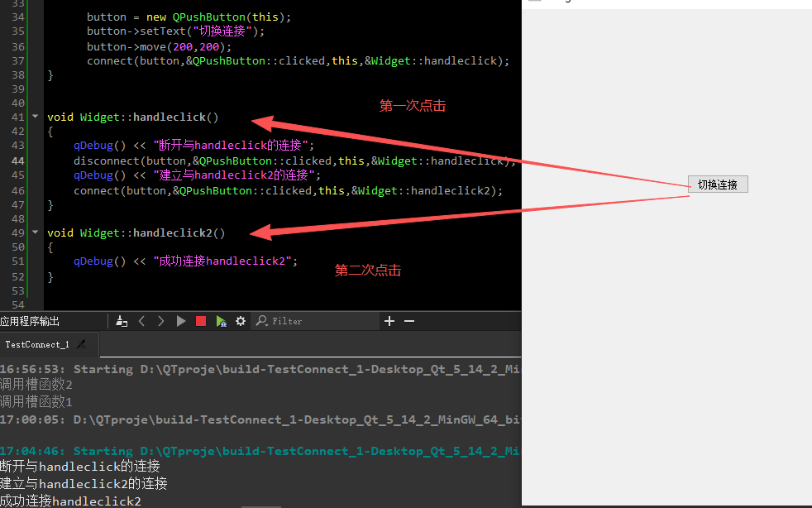Click the 切换连接 button in widget window
The height and width of the screenshot is (508, 812).
(x=718, y=185)
